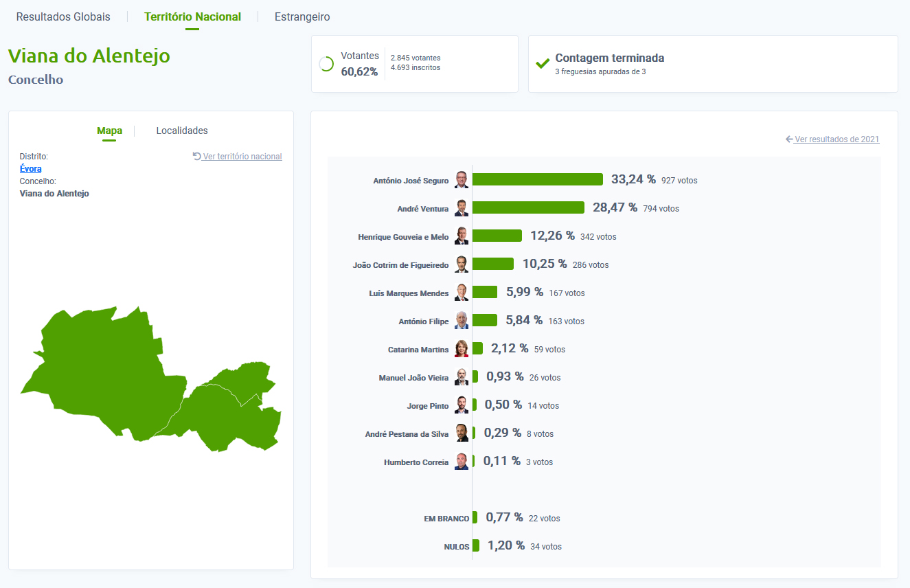
Task: Click António José Seguro's green result bar
Action: [x=537, y=180]
